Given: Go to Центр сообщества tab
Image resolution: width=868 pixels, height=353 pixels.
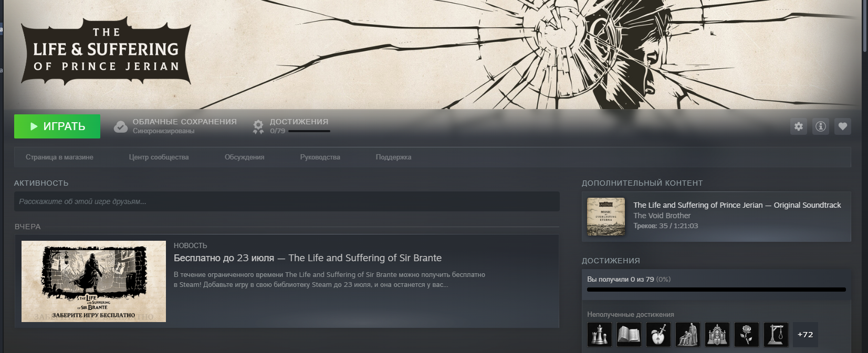Looking at the screenshot, I should pyautogui.click(x=159, y=157).
